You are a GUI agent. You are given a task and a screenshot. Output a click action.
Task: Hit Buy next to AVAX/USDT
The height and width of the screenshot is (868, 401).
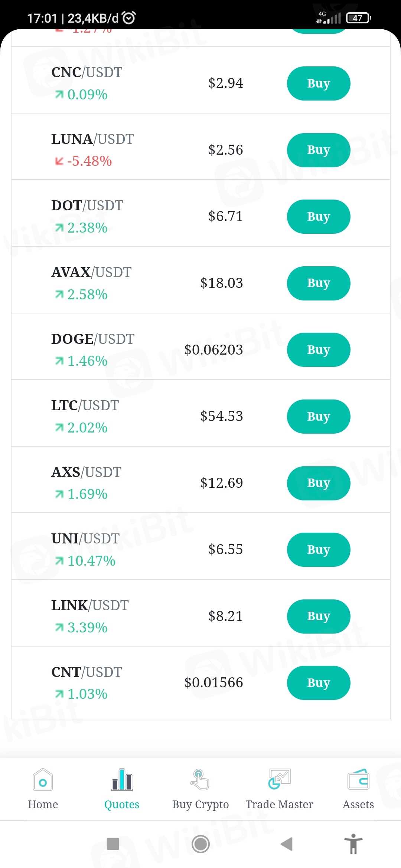[318, 283]
